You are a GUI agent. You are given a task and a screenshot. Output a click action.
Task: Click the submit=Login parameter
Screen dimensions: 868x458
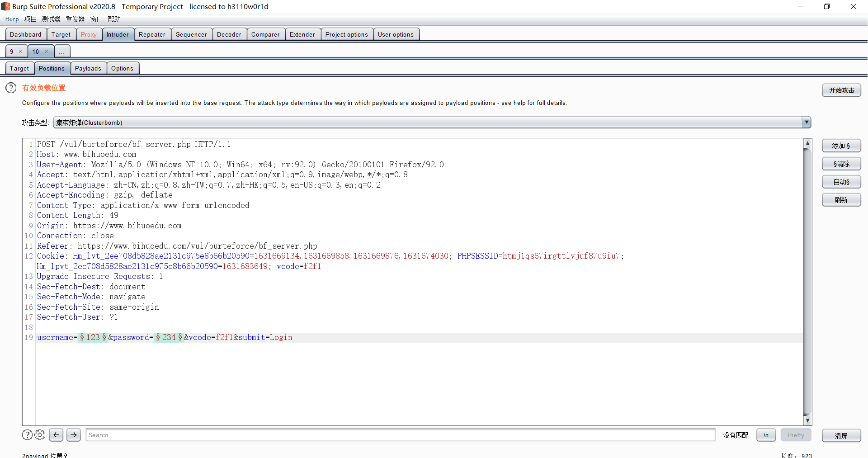click(x=265, y=337)
